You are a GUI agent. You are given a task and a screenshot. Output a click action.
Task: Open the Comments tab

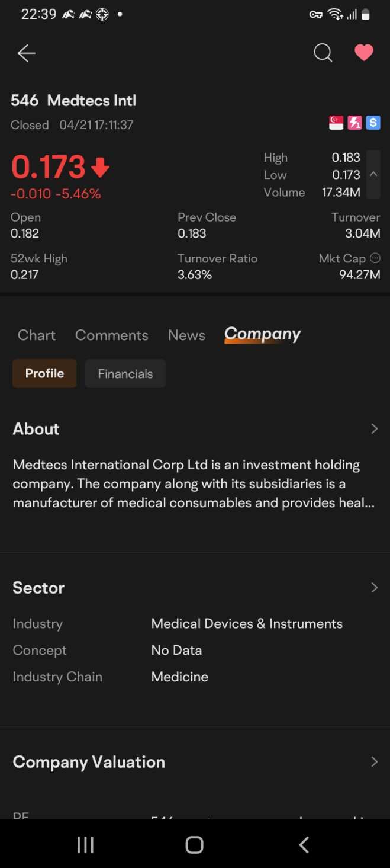[111, 335]
